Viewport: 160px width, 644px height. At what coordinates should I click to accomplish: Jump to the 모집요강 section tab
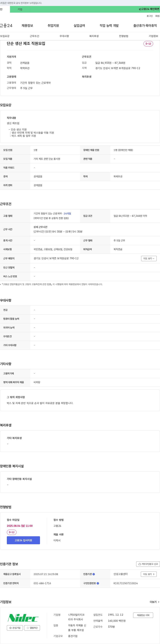coord(5,36)
